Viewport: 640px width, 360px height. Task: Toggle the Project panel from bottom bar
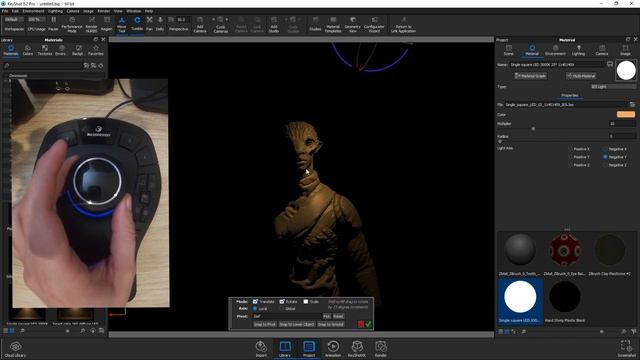pos(309,349)
